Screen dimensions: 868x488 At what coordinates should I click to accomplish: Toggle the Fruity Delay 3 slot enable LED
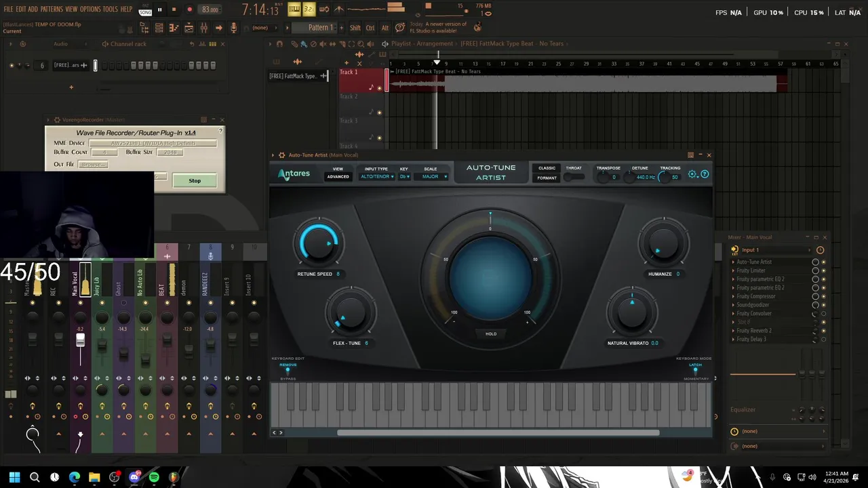click(824, 340)
